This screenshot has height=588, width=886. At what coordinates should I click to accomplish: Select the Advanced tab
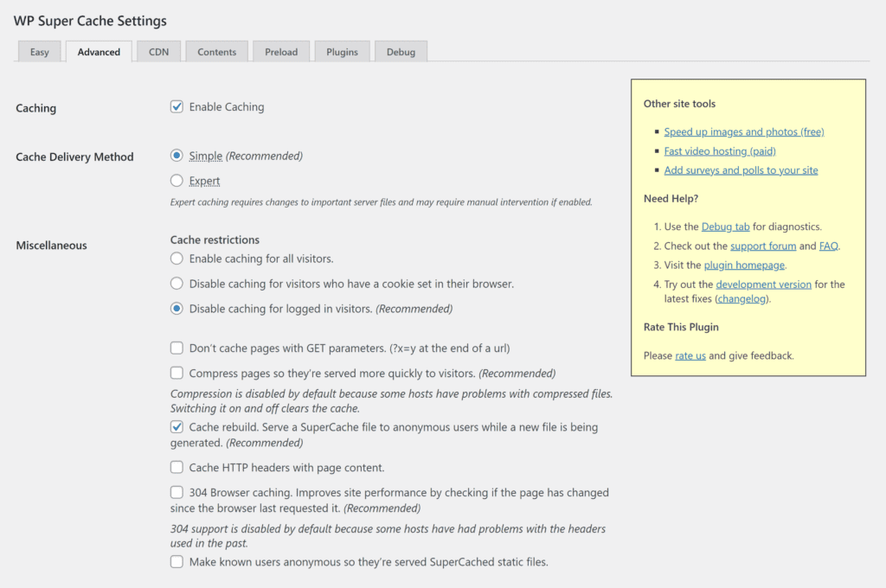[99, 51]
